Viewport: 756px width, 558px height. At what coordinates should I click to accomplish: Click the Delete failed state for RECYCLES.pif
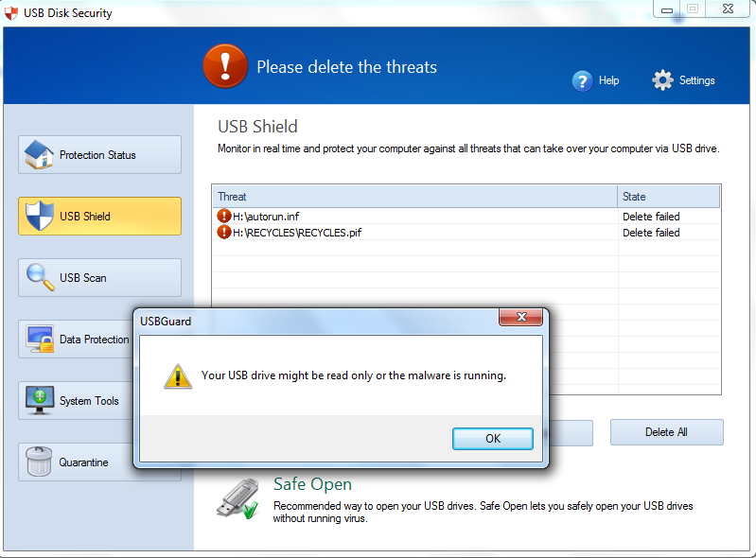click(651, 233)
